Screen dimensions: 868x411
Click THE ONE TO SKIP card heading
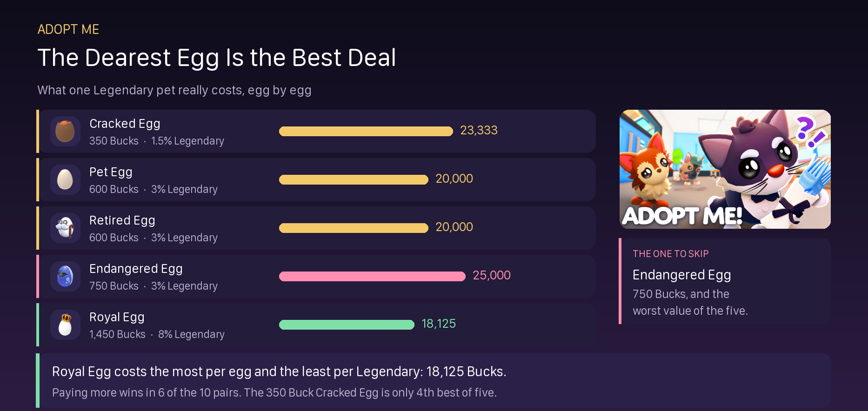[670, 254]
